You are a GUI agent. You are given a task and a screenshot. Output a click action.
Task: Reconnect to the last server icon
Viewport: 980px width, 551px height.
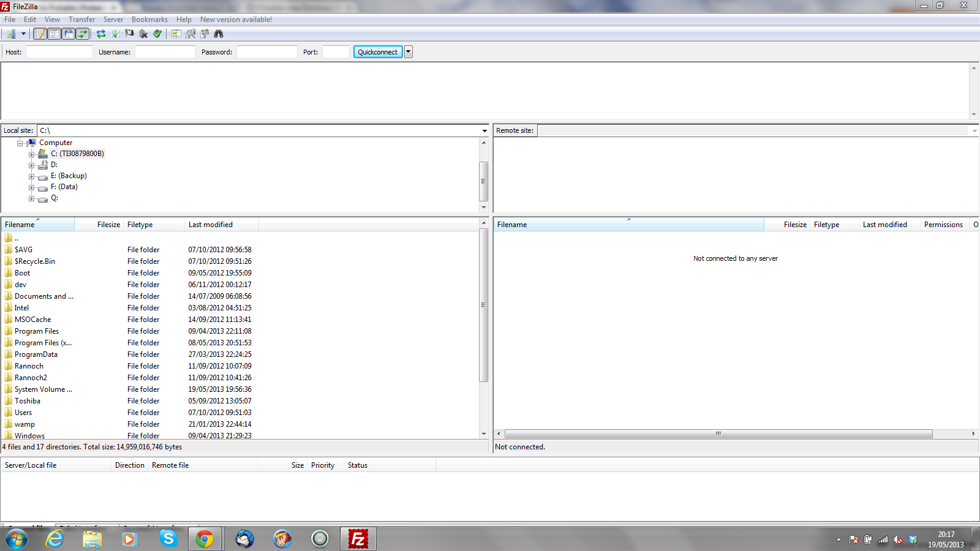157,34
